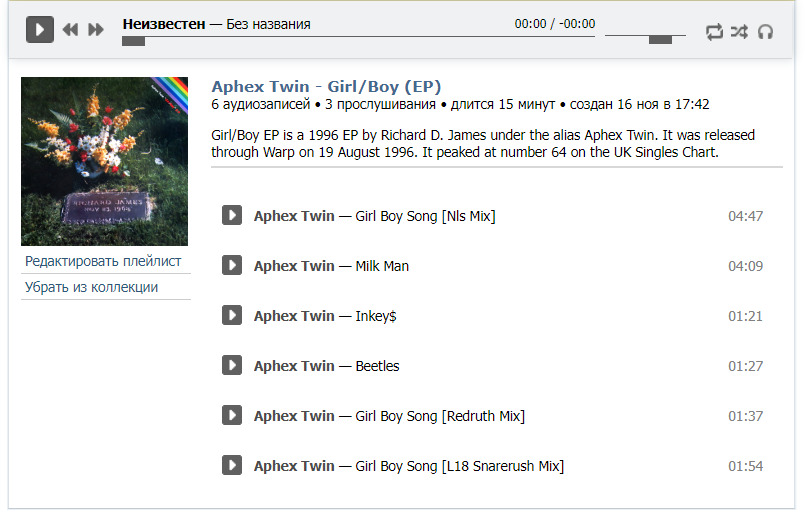Click Aphex Twin artist name on Milk Man row
805x513 pixels.
pos(294,266)
